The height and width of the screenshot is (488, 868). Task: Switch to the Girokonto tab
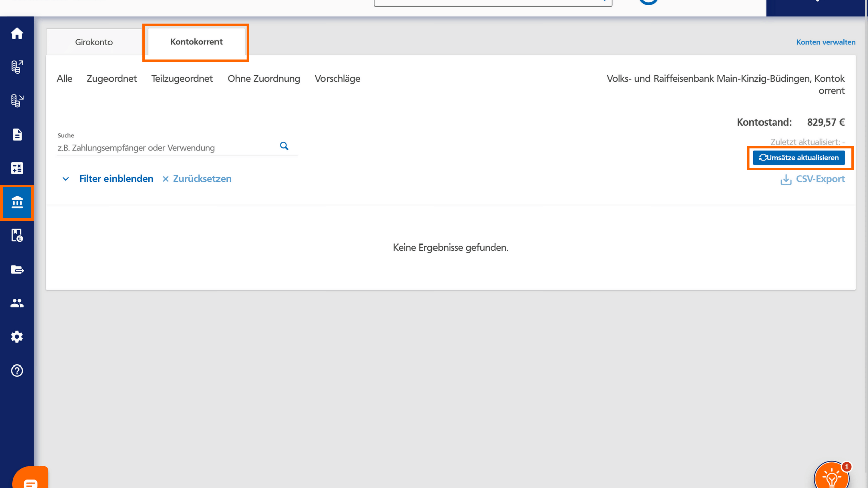pos(94,42)
